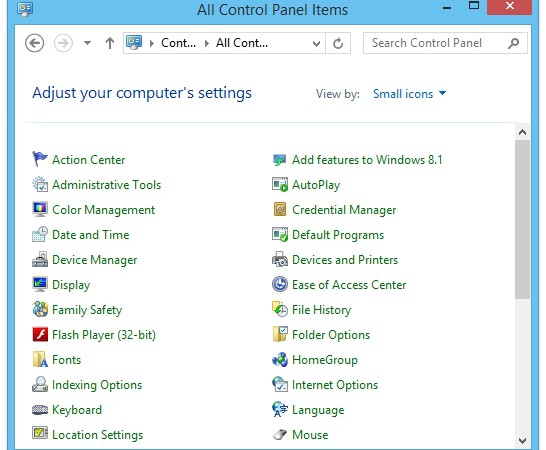Open the Action Center flag icon
Image resolution: width=546 pixels, height=450 pixels.
point(39,159)
